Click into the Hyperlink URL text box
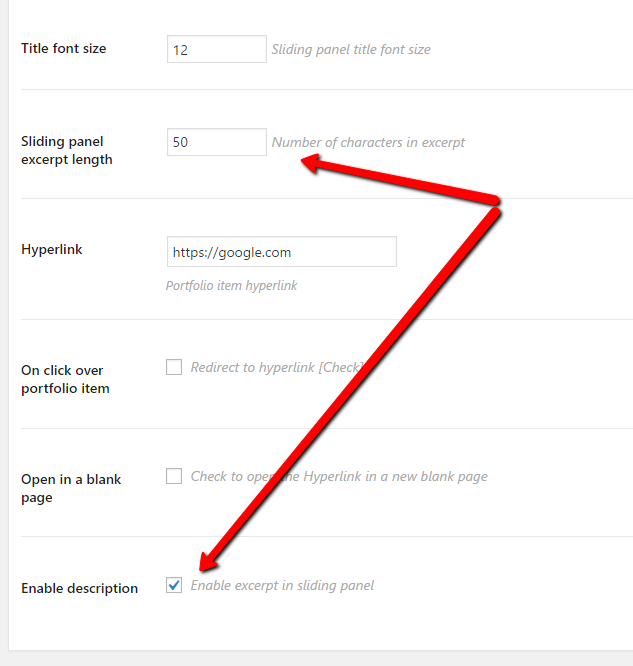Screen dimensions: 633x666 (x=282, y=252)
